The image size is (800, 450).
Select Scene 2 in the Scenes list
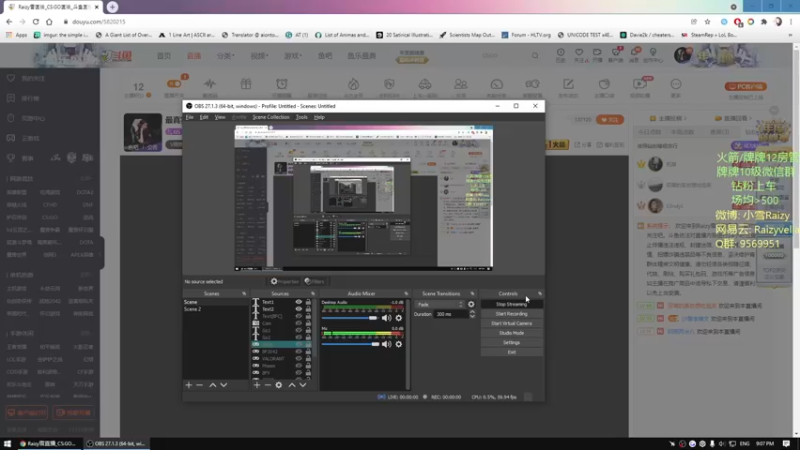pyautogui.click(x=215, y=309)
